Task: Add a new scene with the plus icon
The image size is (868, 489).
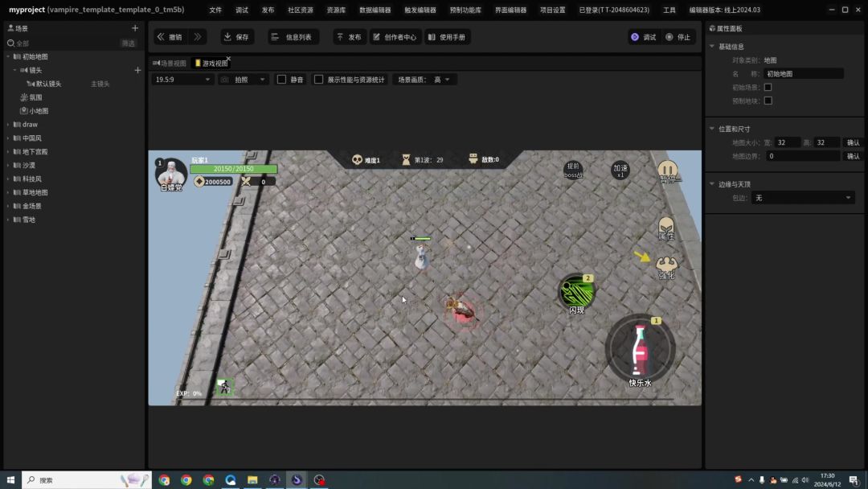Action: [135, 28]
